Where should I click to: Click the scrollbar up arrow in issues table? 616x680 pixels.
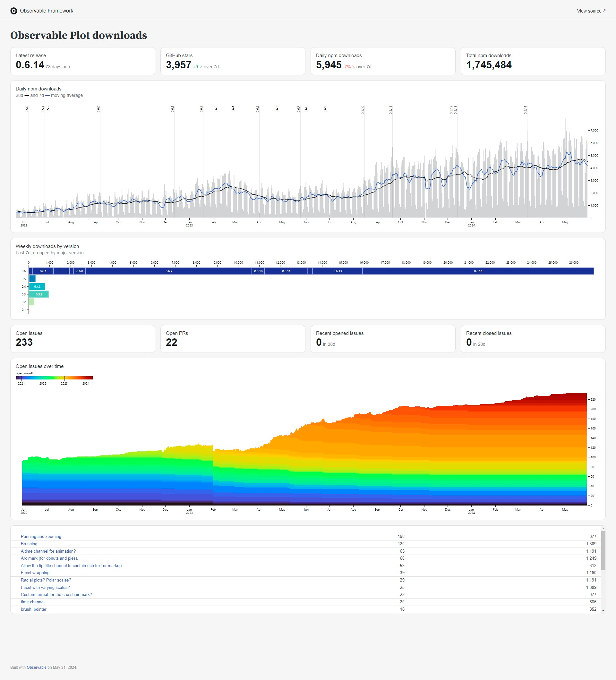coord(603,529)
